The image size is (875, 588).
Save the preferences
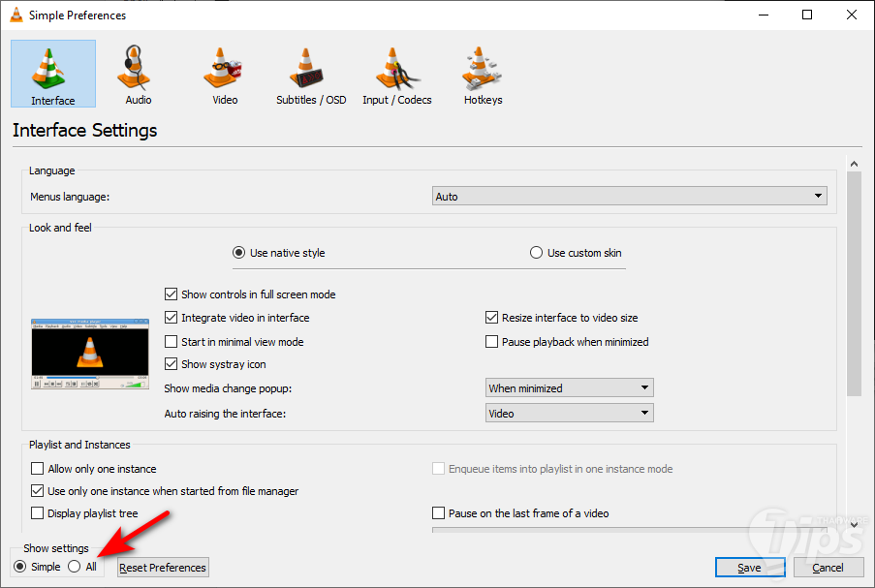click(x=750, y=568)
